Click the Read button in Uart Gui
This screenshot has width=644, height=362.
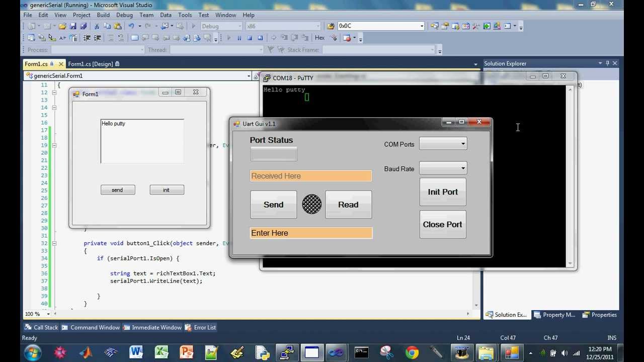tap(348, 205)
